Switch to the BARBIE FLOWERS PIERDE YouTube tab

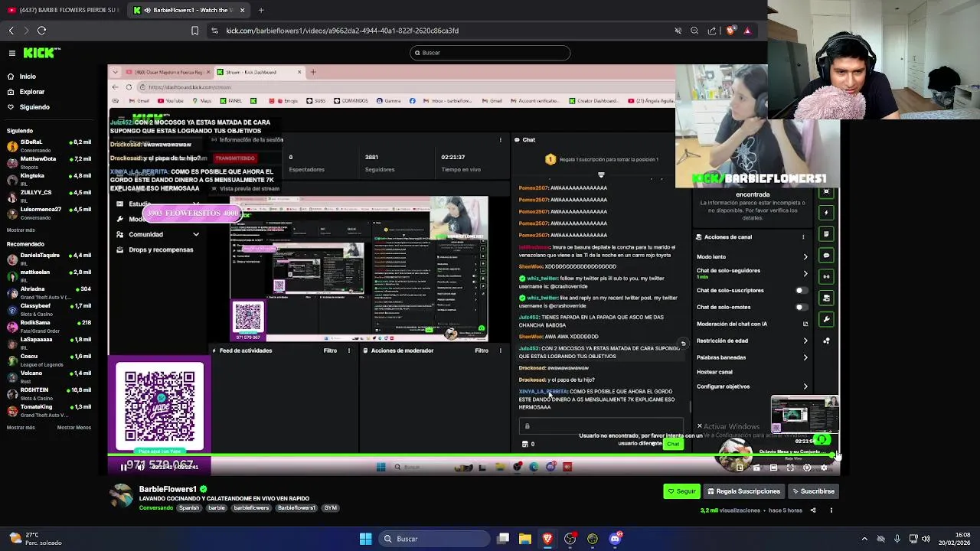(x=64, y=10)
